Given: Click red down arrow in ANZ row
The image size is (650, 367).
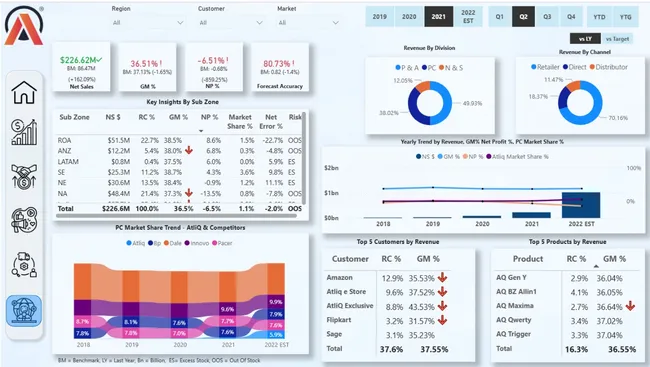Looking at the screenshot, I should coord(189,150).
